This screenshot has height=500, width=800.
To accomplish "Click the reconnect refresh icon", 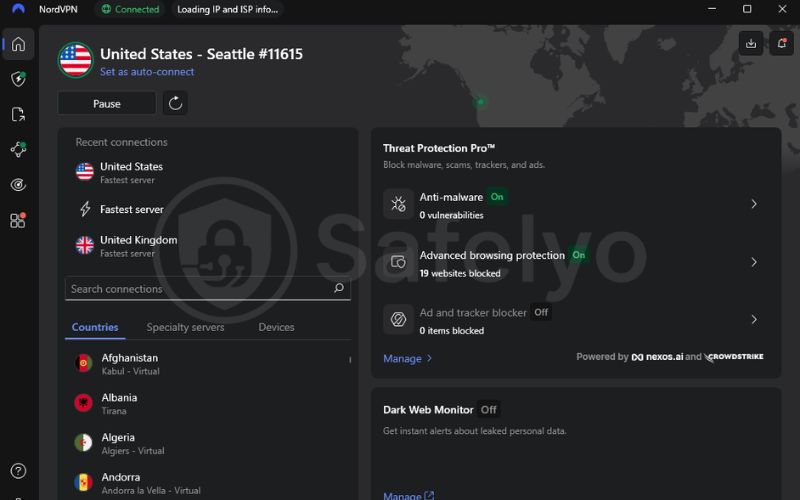I will coord(176,104).
